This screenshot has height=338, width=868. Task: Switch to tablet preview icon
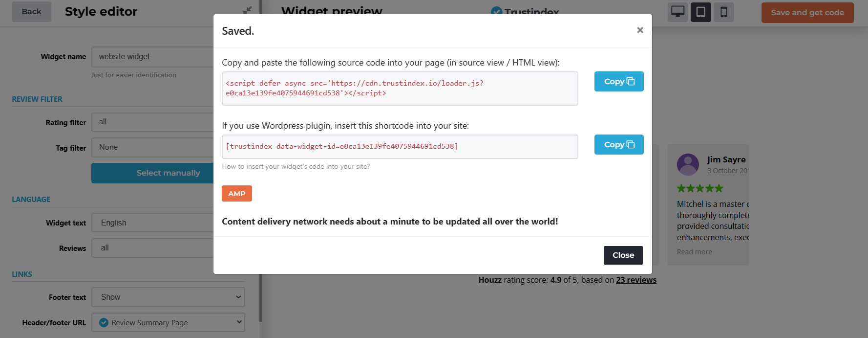700,12
